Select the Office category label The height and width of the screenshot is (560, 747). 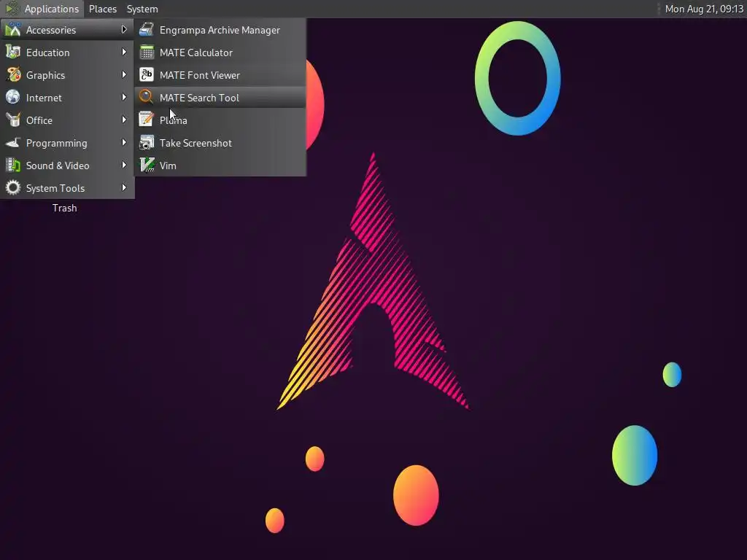coord(39,120)
